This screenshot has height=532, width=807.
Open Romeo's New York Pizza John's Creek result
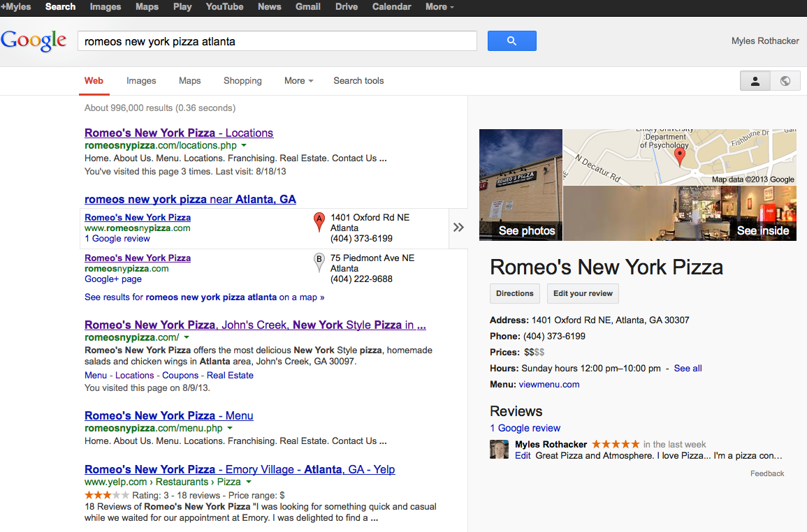[x=255, y=325]
